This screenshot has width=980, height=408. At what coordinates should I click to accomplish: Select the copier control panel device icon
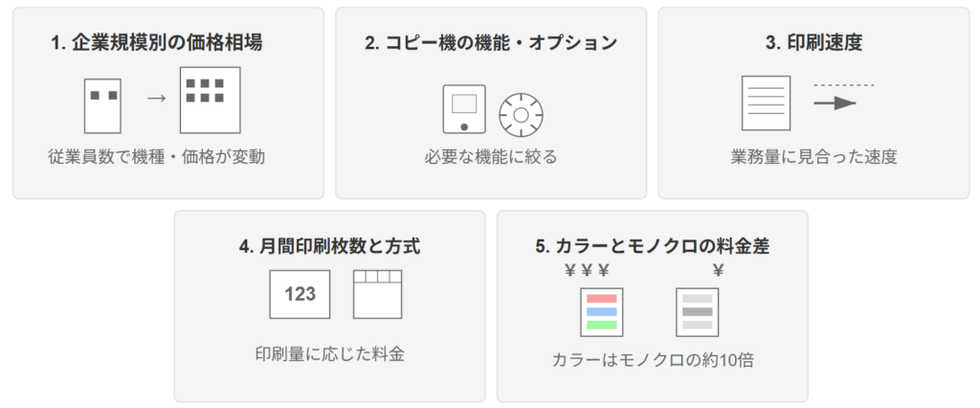[464, 109]
